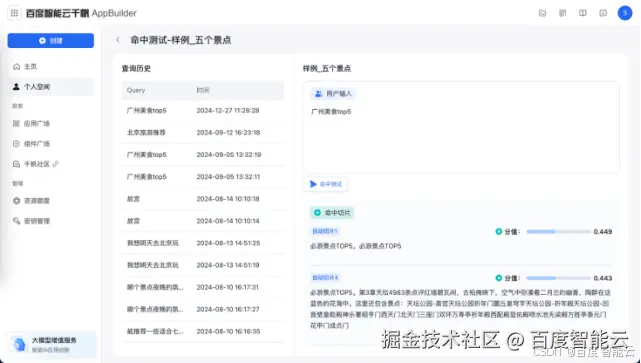Screen dimensions: 641x363
Task: Click the user icon beside 用户输入
Action: [318, 94]
